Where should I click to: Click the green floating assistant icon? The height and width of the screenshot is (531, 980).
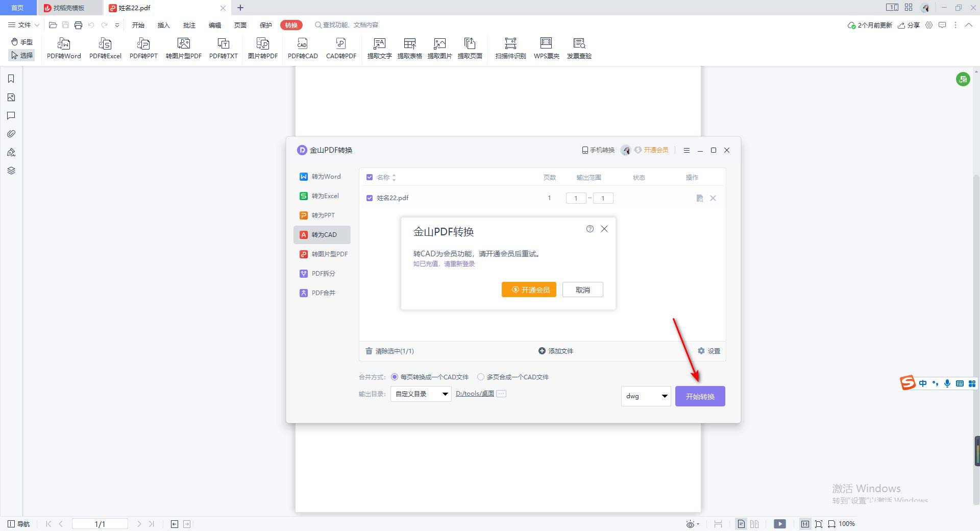(963, 79)
